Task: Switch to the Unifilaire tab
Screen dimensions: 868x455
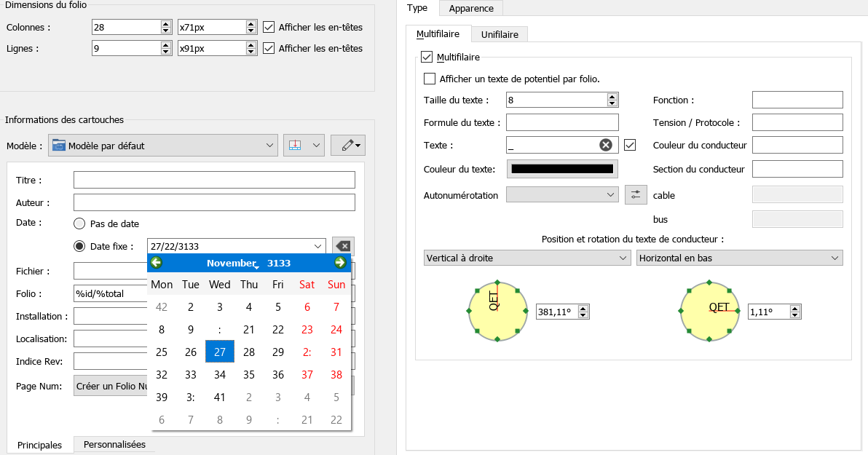Action: pyautogui.click(x=500, y=34)
